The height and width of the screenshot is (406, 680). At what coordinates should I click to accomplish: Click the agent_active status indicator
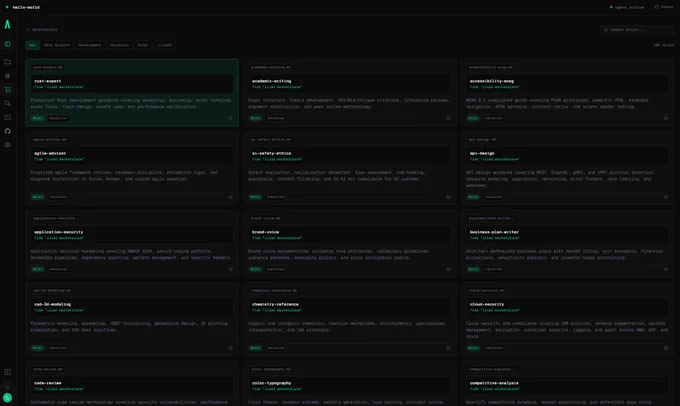click(627, 7)
